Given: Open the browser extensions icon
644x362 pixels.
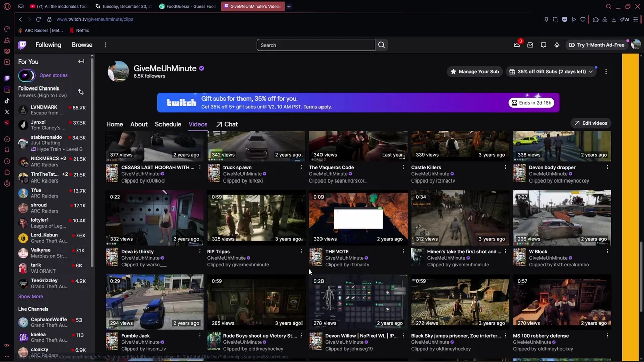Looking at the screenshot, I should [596, 19].
